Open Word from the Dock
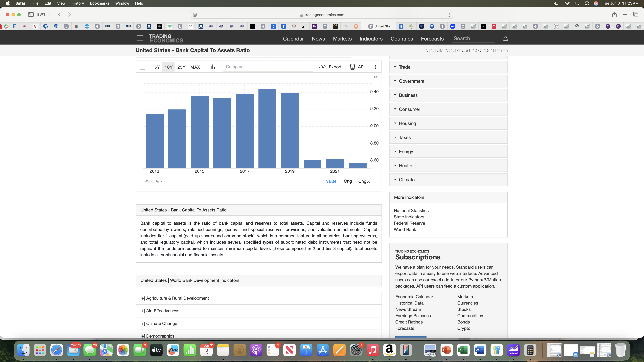Viewport: 644px width, 362px height. click(480, 350)
